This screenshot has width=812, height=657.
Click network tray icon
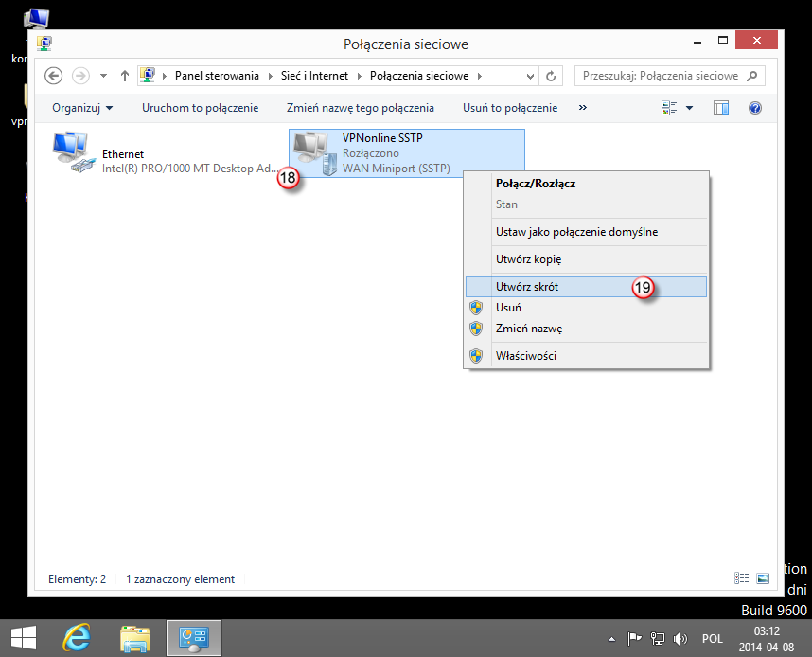(657, 639)
